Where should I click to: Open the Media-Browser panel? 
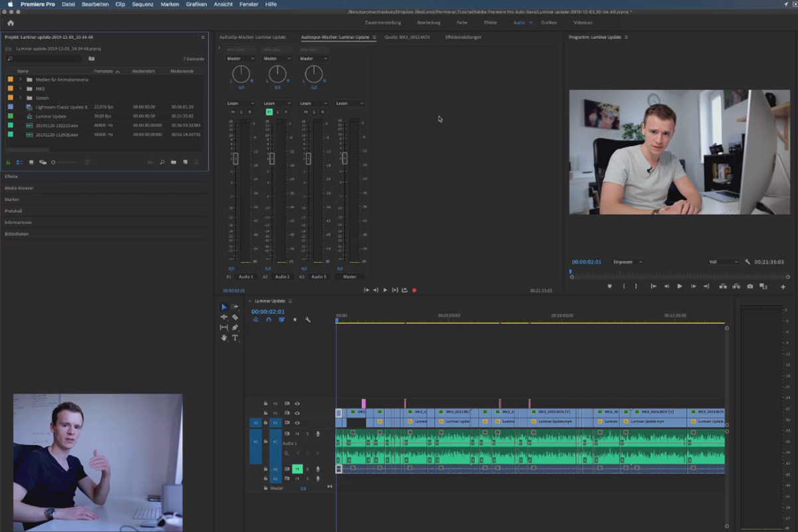pyautogui.click(x=19, y=188)
